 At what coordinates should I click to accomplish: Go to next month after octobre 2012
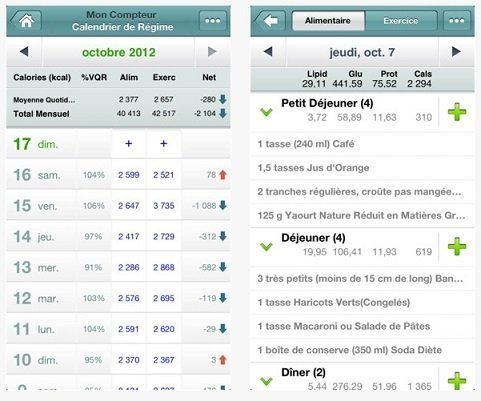[212, 52]
